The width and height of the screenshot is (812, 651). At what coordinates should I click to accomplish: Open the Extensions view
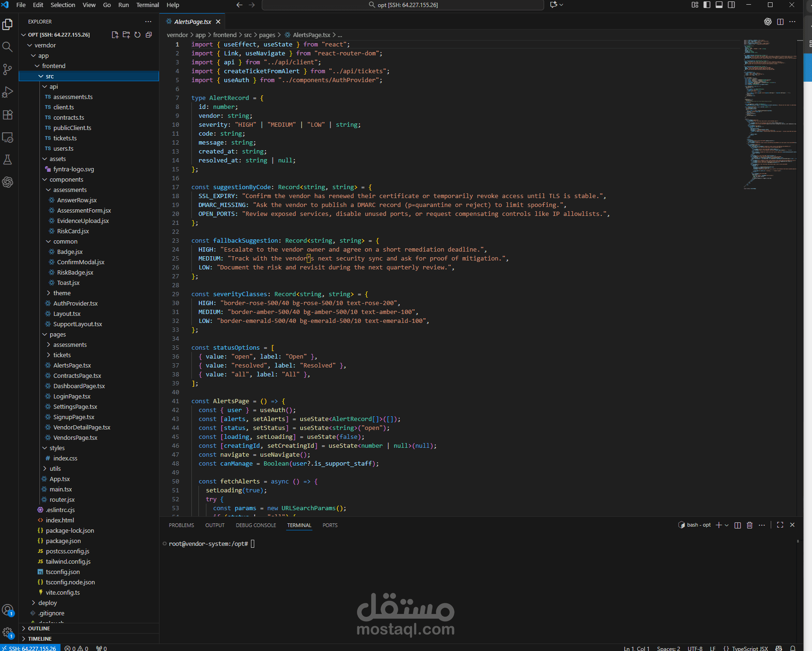[8, 115]
